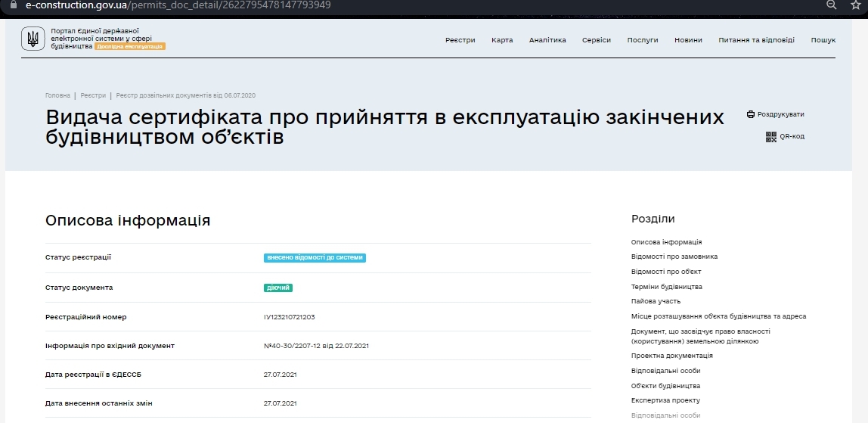This screenshot has width=868, height=423.
Task: Jump to section Місце розташування об'єкта будівництва та адреса
Action: tap(718, 316)
